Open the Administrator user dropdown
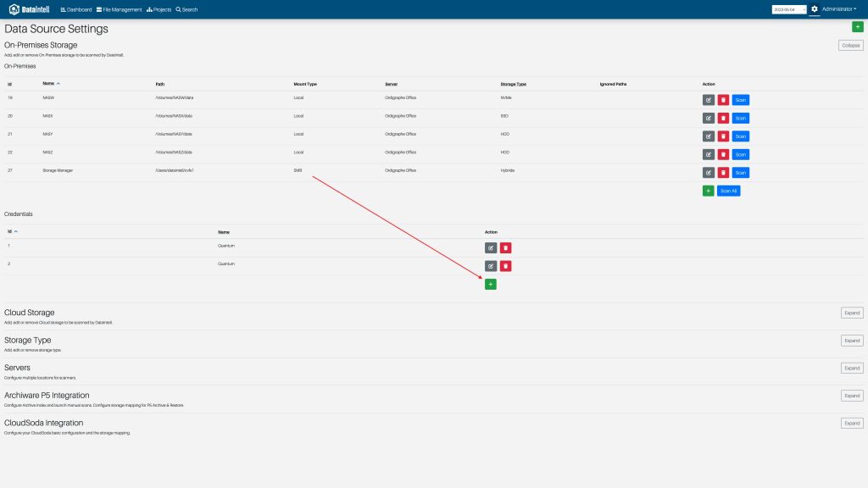Viewport: 868px width, 488px height. (838, 8)
